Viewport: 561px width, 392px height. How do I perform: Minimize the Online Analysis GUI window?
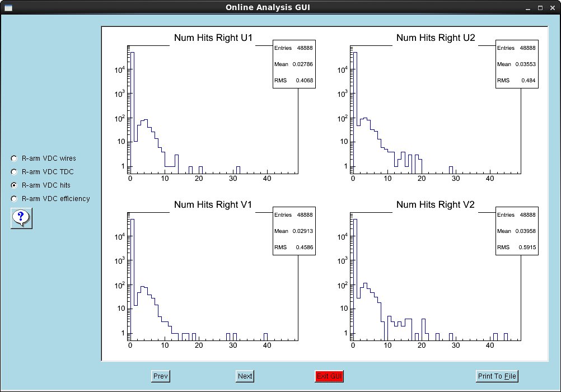click(x=528, y=8)
